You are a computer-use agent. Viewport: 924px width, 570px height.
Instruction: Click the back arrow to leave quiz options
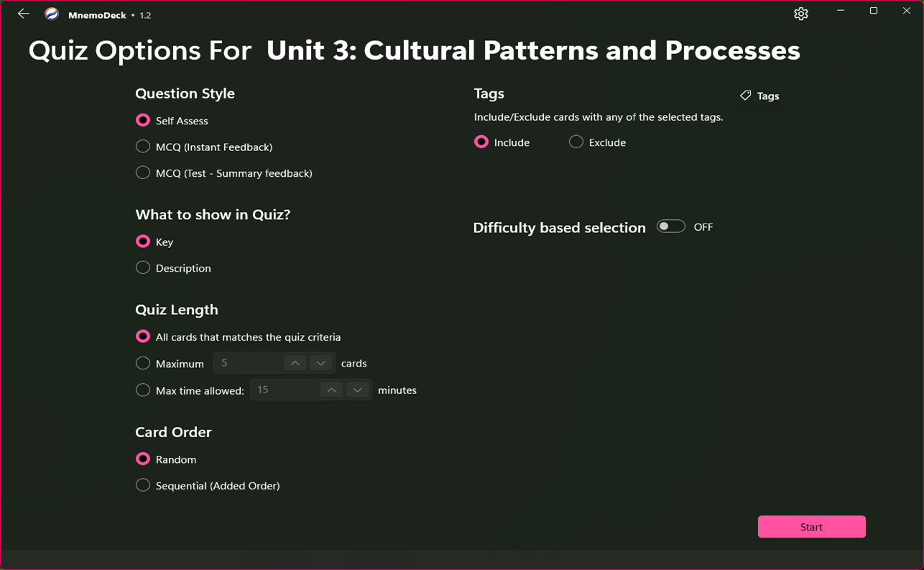point(22,13)
